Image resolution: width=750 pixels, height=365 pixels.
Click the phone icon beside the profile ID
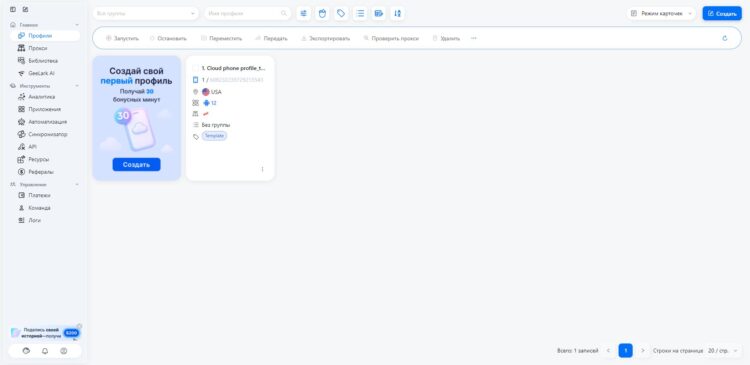click(x=195, y=80)
